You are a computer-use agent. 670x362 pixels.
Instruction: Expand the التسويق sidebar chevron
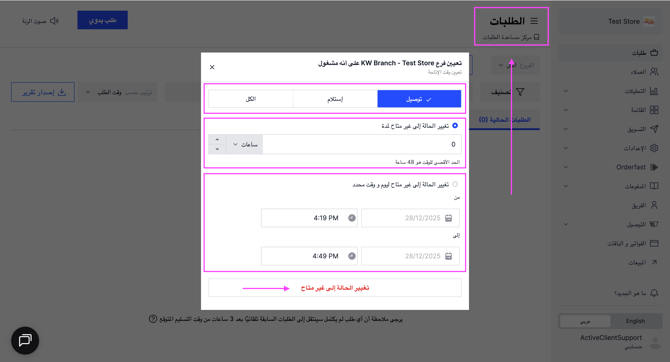pos(566,129)
